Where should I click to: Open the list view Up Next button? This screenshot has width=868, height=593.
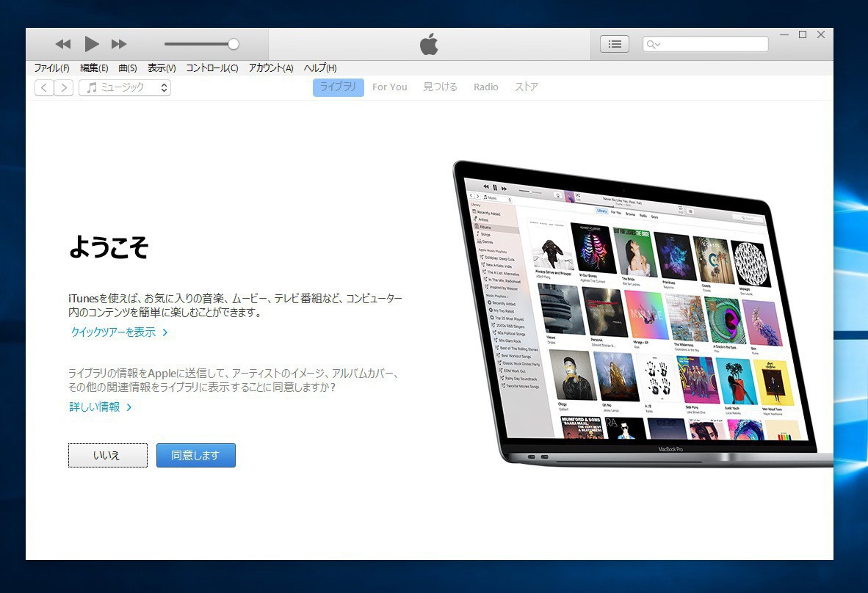coord(615,44)
